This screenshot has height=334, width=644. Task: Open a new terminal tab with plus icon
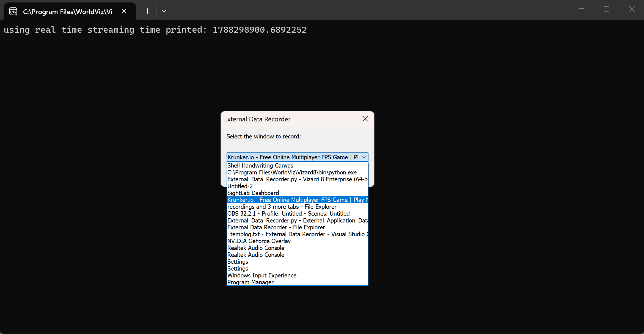pyautogui.click(x=147, y=11)
